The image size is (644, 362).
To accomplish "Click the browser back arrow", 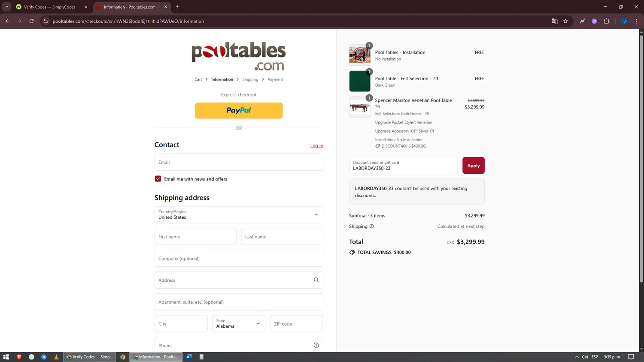I will (7, 21).
